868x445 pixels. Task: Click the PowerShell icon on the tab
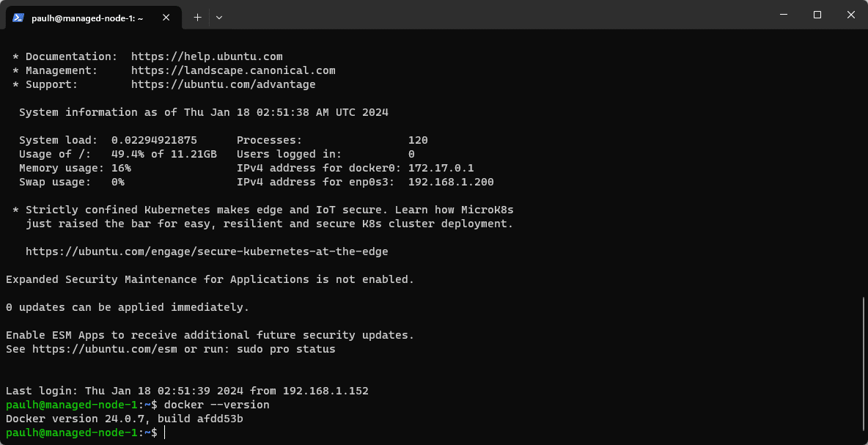(x=19, y=18)
